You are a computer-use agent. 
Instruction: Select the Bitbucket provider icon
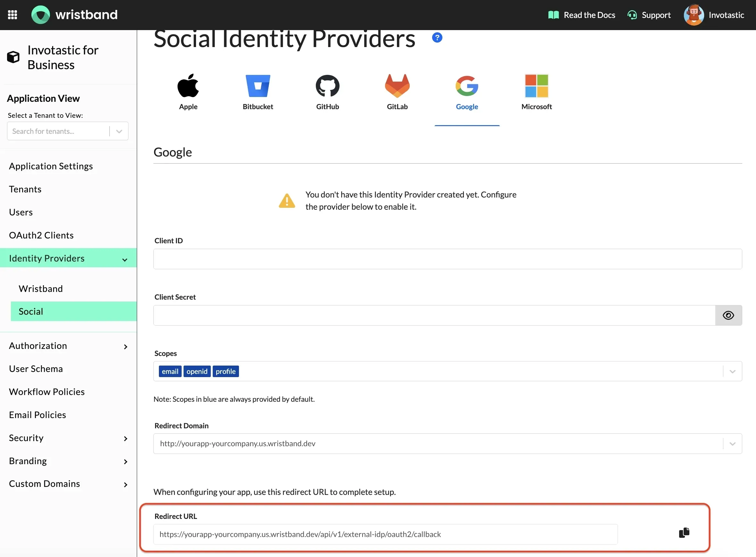258,86
